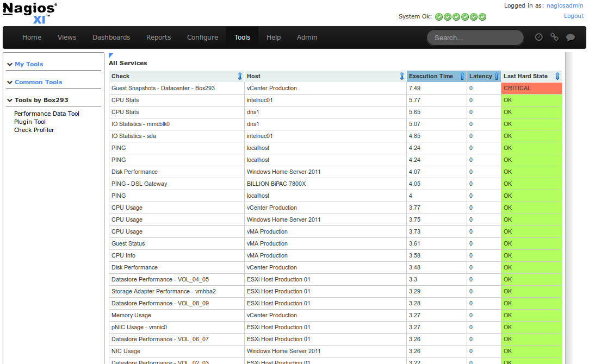Click the Logout link

click(574, 16)
